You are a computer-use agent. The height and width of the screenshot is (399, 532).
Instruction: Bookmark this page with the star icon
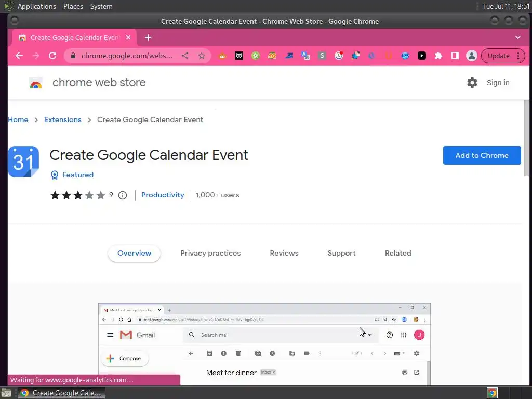click(x=202, y=56)
